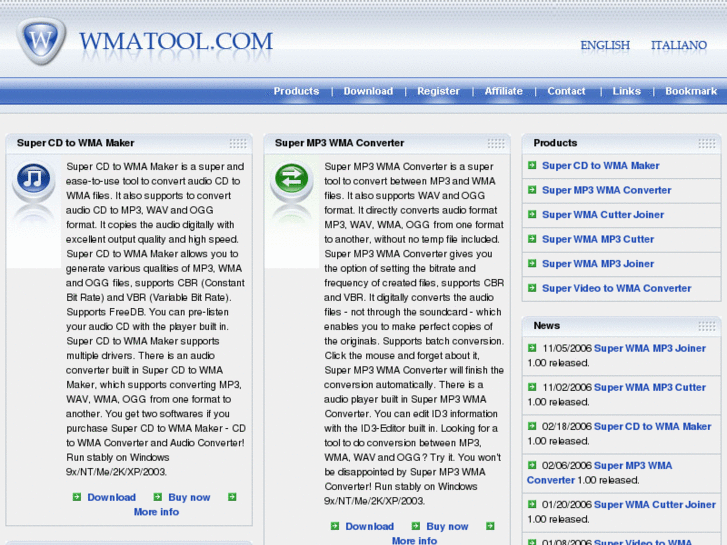Image resolution: width=727 pixels, height=545 pixels.
Task: Open Affiliate in the navigation bar
Action: pos(504,91)
